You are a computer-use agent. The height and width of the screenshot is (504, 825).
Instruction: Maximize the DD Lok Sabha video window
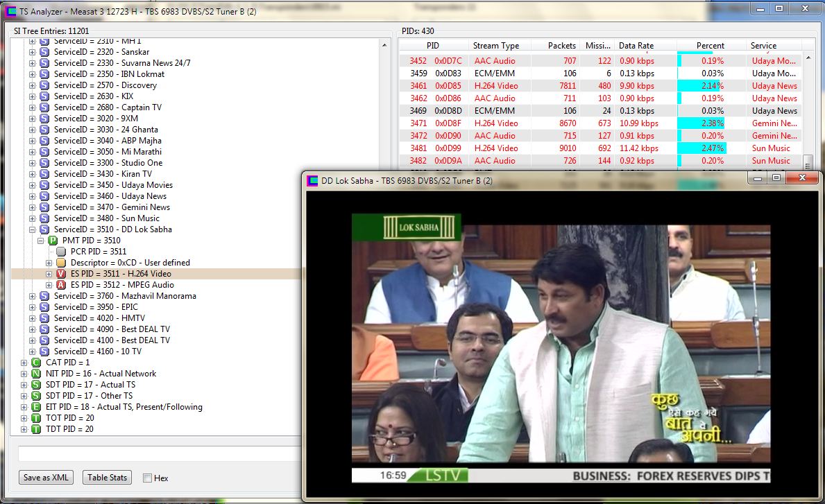click(776, 178)
